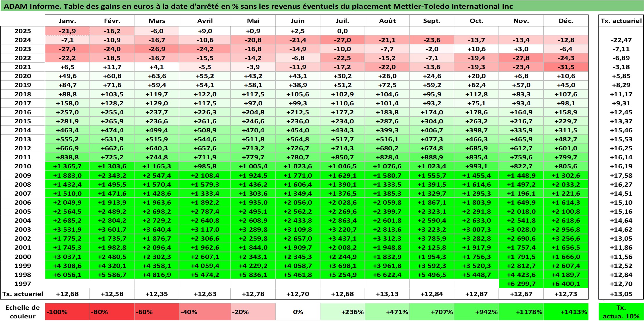This screenshot has width=644, height=321.
Task: Click the +1 365,7 cell in January 2010
Action: click(x=67, y=166)
